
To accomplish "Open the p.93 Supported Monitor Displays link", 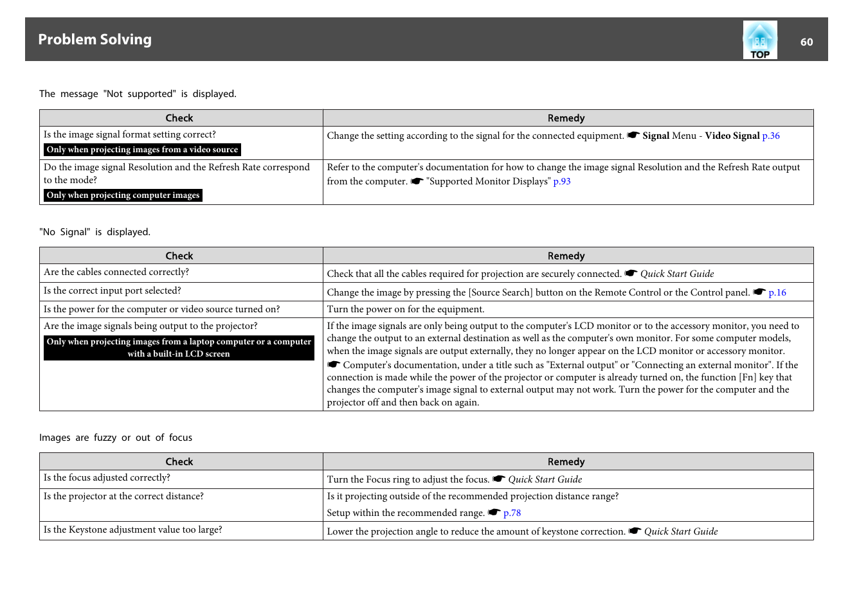I will [562, 181].
